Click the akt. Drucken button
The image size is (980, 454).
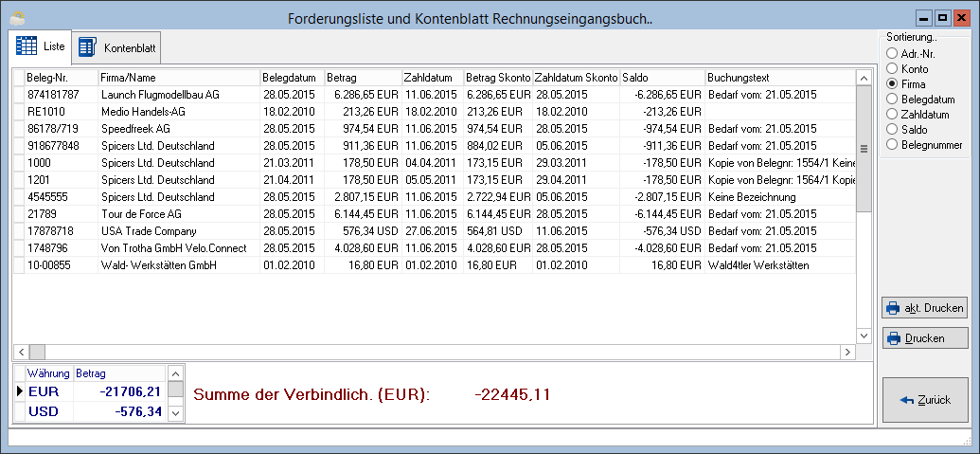(x=924, y=308)
